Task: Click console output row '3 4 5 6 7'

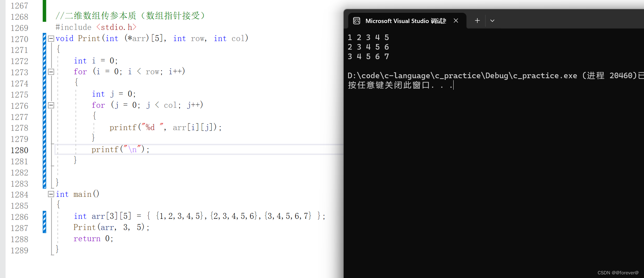Action: pyautogui.click(x=368, y=57)
